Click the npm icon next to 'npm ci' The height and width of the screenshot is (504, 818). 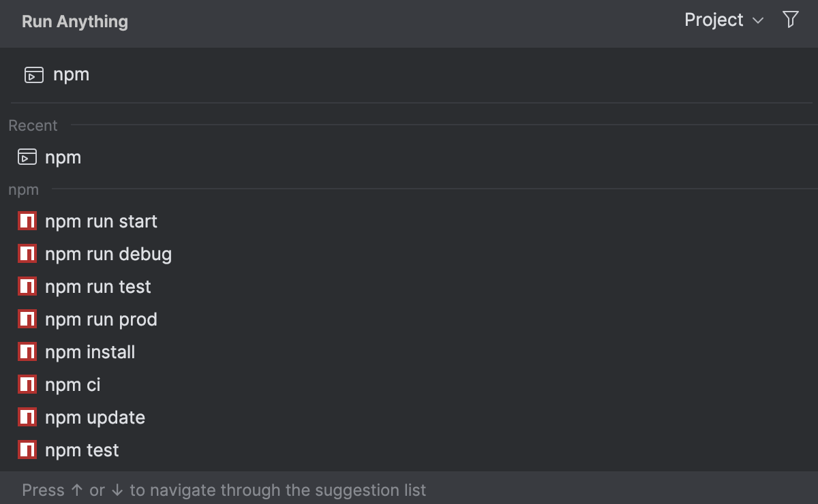point(27,384)
